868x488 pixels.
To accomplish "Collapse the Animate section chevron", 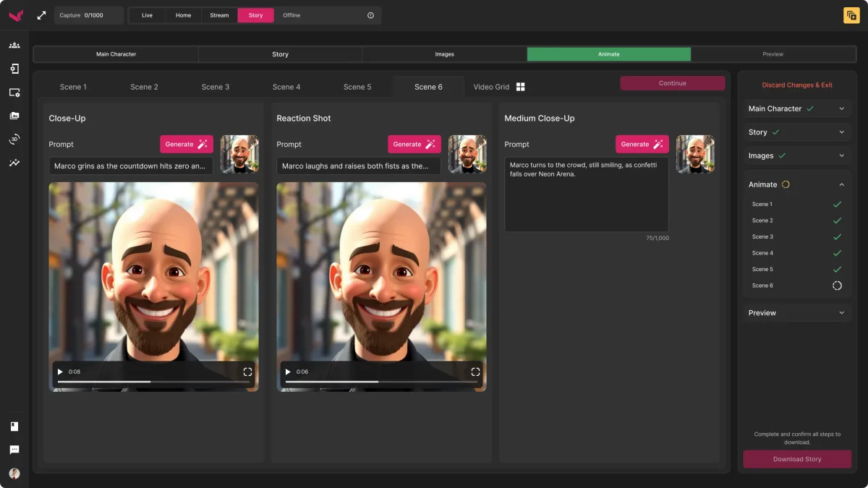I will click(x=841, y=184).
